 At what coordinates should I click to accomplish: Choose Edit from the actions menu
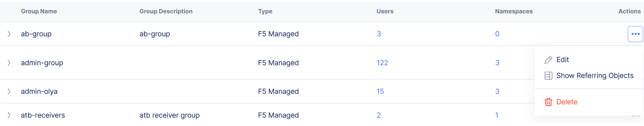[x=563, y=60]
